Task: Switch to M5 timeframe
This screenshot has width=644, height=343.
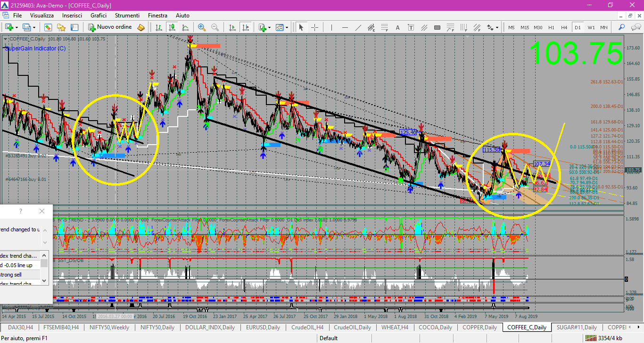Action: point(512,27)
